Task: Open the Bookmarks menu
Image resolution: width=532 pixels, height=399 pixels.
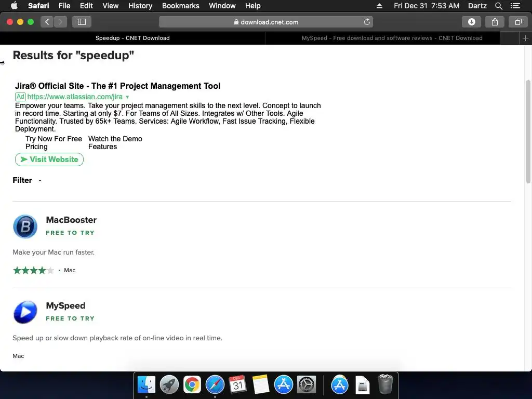Action: pyautogui.click(x=180, y=6)
